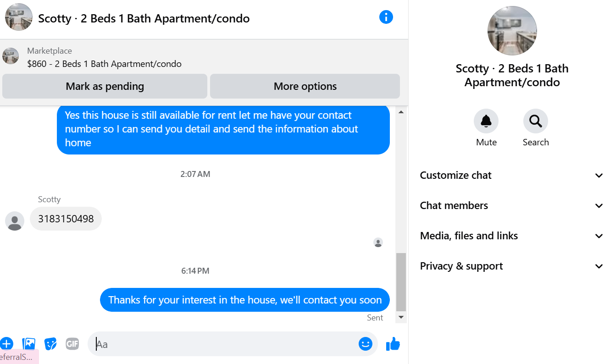
Task: Open the GIF picker
Action: 72,343
